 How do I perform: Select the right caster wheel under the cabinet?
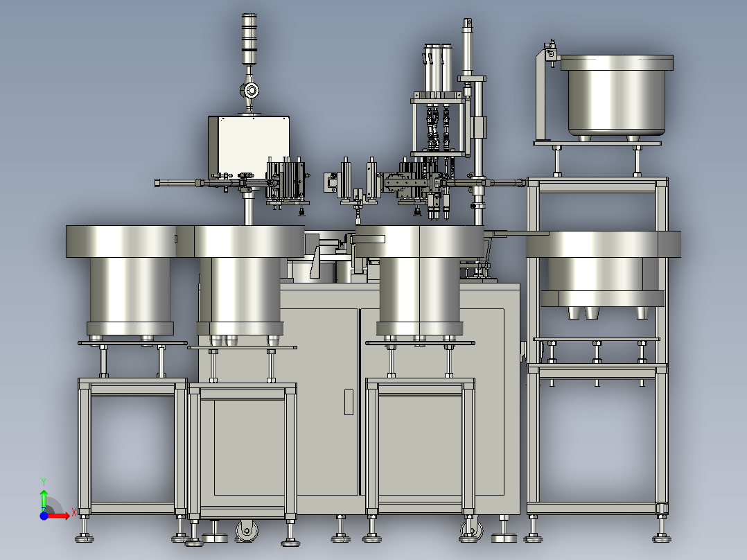(471, 530)
